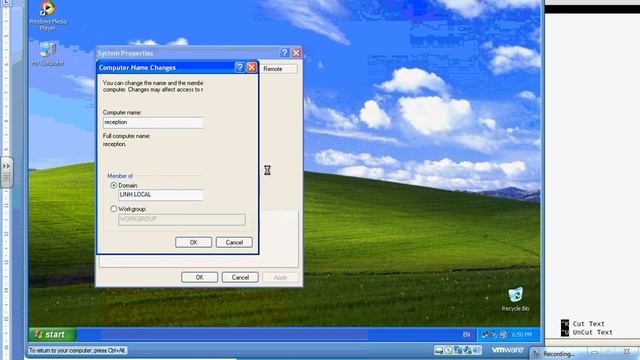The height and width of the screenshot is (360, 640).
Task: Click the L tab selector at ruler corner
Action: point(6,2)
